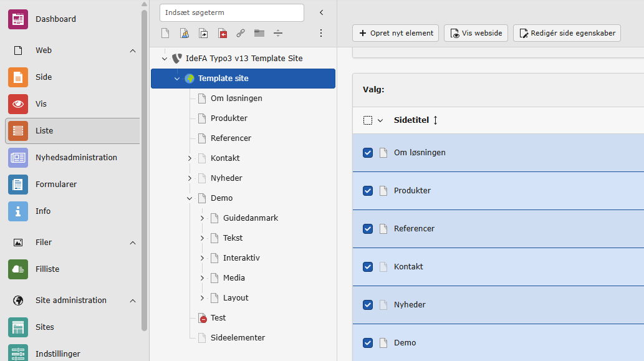Screen dimensions: 644x361
Task: Open the page tree three-dot options menu
Action: click(321, 33)
